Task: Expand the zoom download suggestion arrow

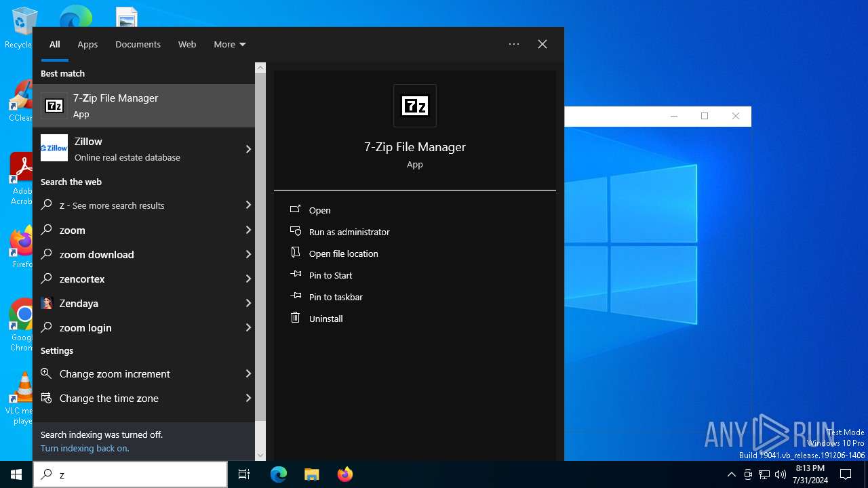Action: coord(248,254)
